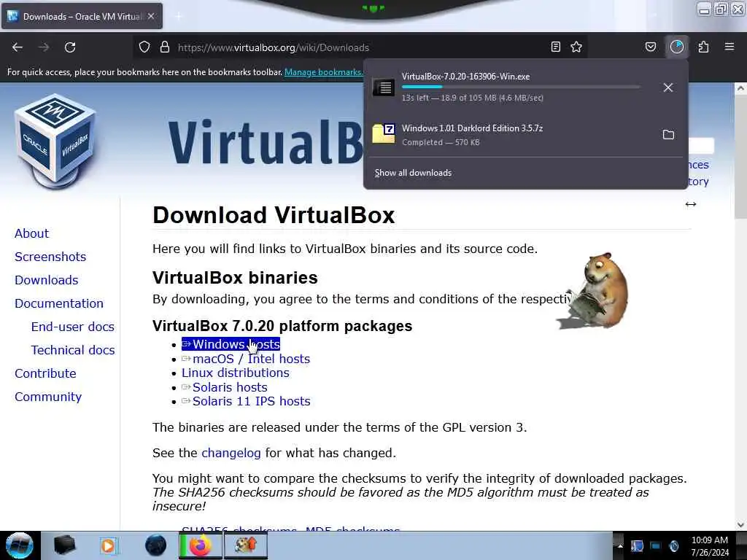This screenshot has height=560, width=747.
Task: Click the VirtualBox exe file icon in downloads
Action: (384, 87)
